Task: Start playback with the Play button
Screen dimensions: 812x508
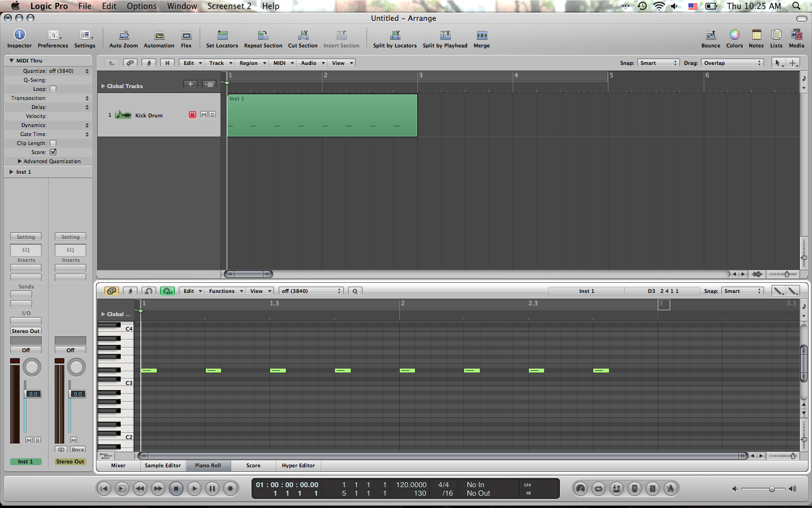Action: pos(194,489)
